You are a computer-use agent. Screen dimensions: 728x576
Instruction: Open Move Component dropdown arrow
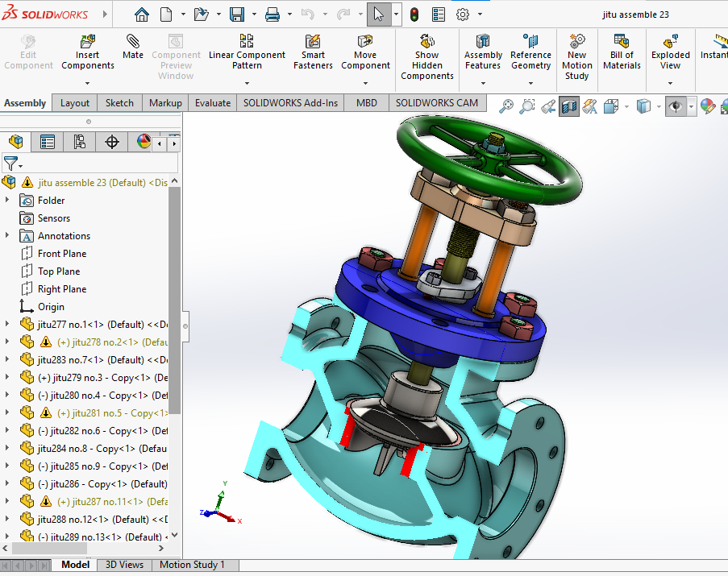coord(365,84)
